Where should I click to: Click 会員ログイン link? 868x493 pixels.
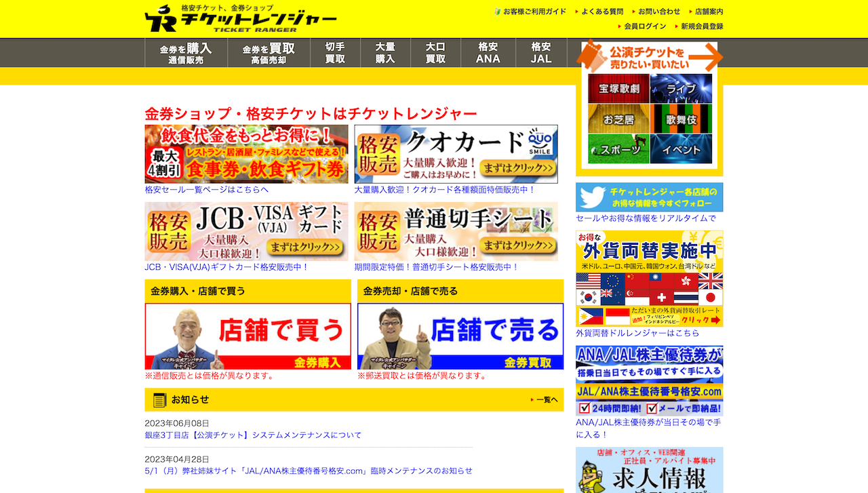click(x=645, y=26)
